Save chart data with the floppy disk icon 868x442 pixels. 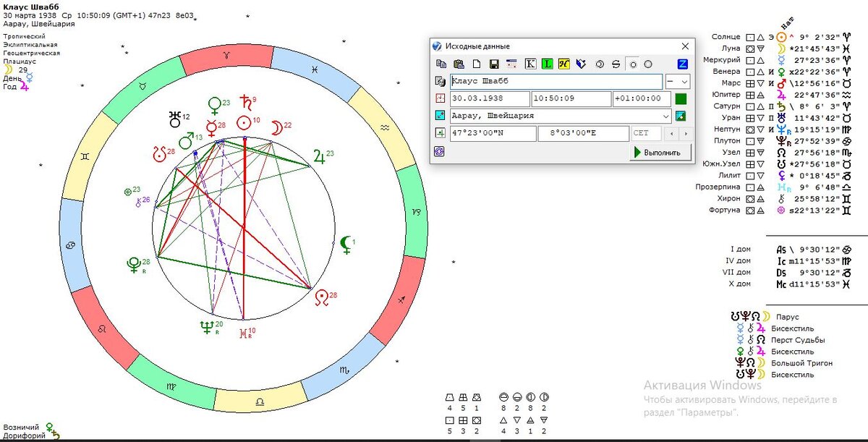point(494,64)
